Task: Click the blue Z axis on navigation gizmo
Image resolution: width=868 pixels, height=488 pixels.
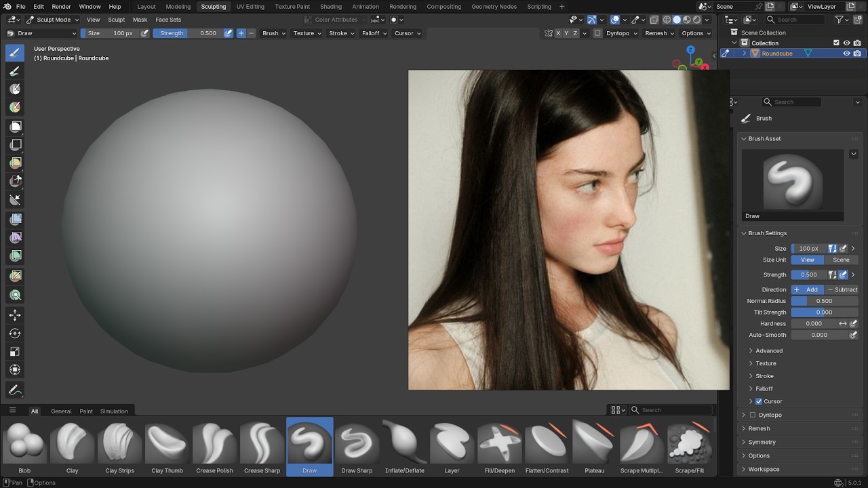Action: tap(690, 49)
